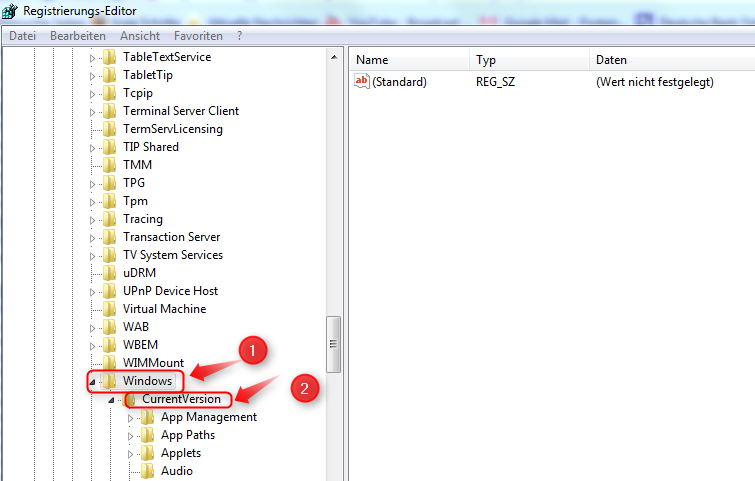
Task: Expand the App Management key
Action: [130, 418]
